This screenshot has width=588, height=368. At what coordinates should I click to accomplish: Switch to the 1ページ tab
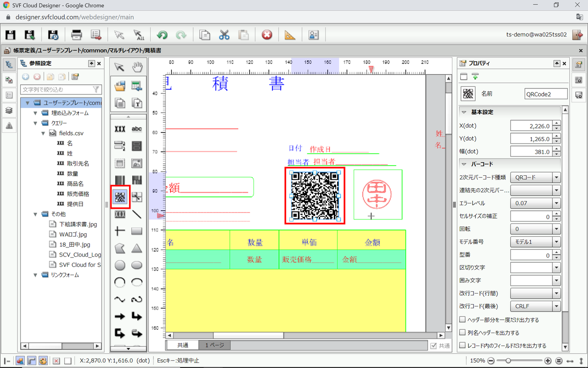coord(215,345)
